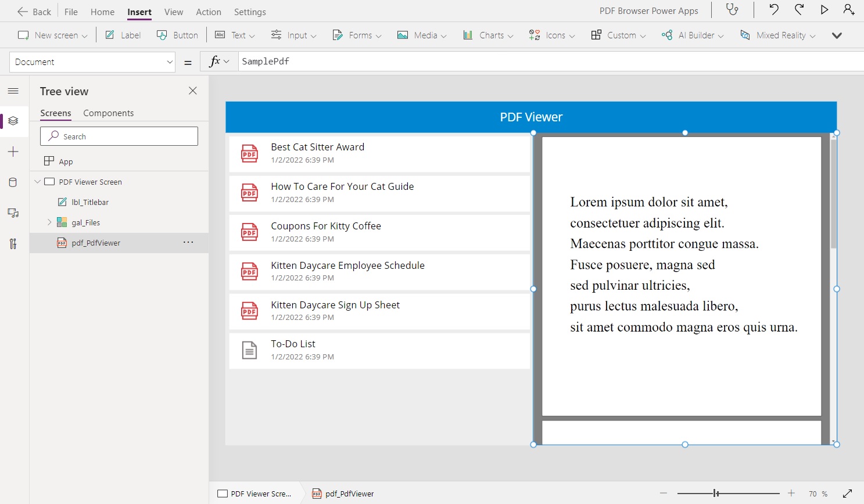This screenshot has width=864, height=504.
Task: Open the Settings menu item
Action: [x=250, y=11]
